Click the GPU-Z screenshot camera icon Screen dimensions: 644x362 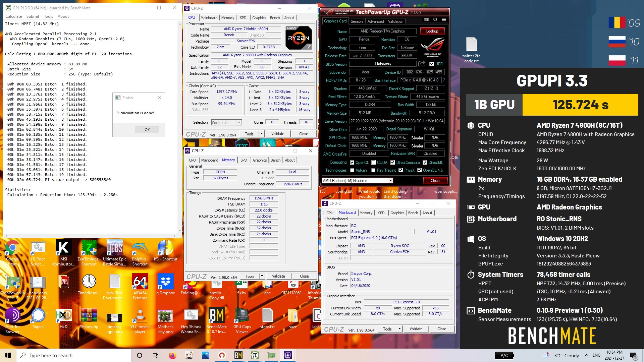426,20
